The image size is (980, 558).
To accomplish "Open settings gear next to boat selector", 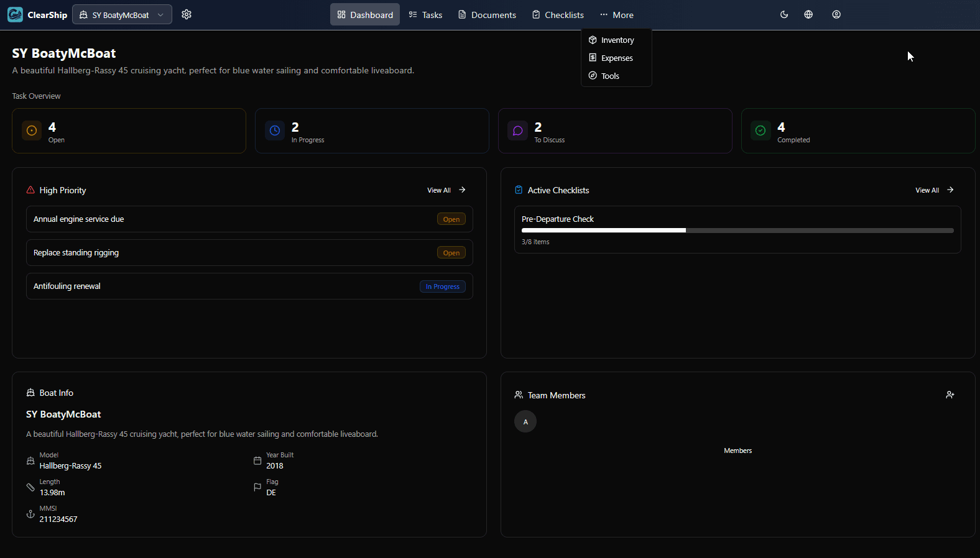I will [x=187, y=14].
